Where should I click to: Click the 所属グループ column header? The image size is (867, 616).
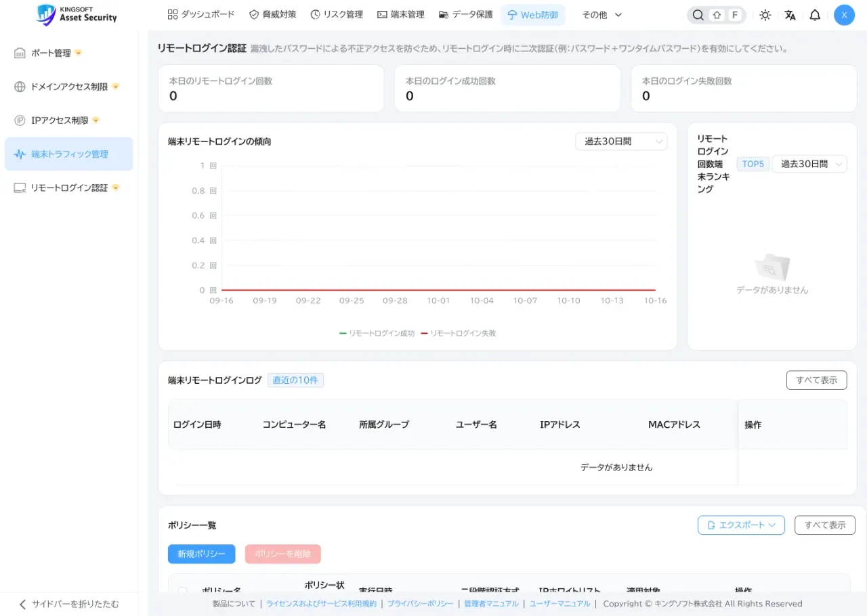pos(384,424)
